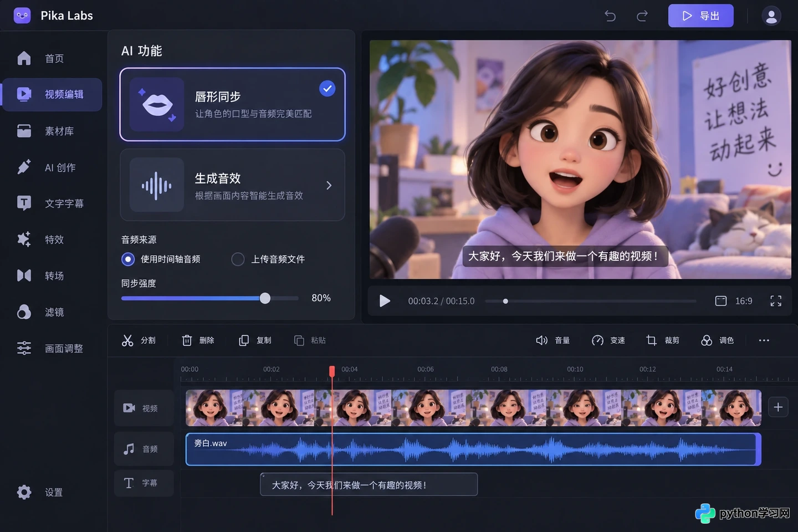Open 文字字幕 in the sidebar
Viewport: 798px width, 532px height.
[x=52, y=203]
